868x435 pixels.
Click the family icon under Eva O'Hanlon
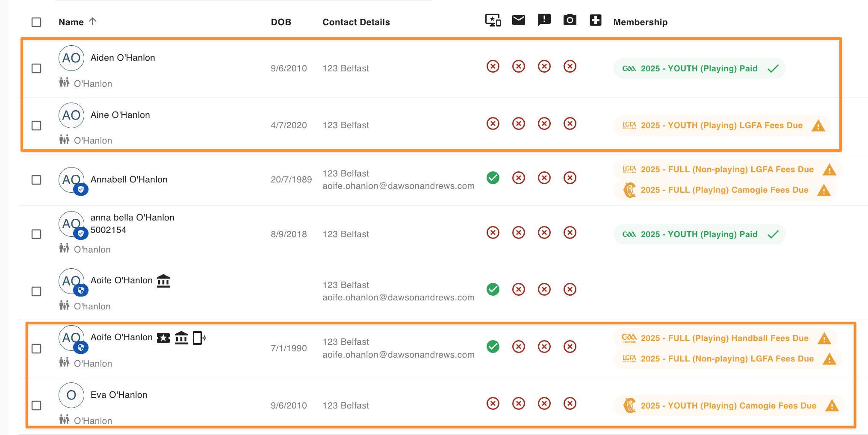point(64,420)
